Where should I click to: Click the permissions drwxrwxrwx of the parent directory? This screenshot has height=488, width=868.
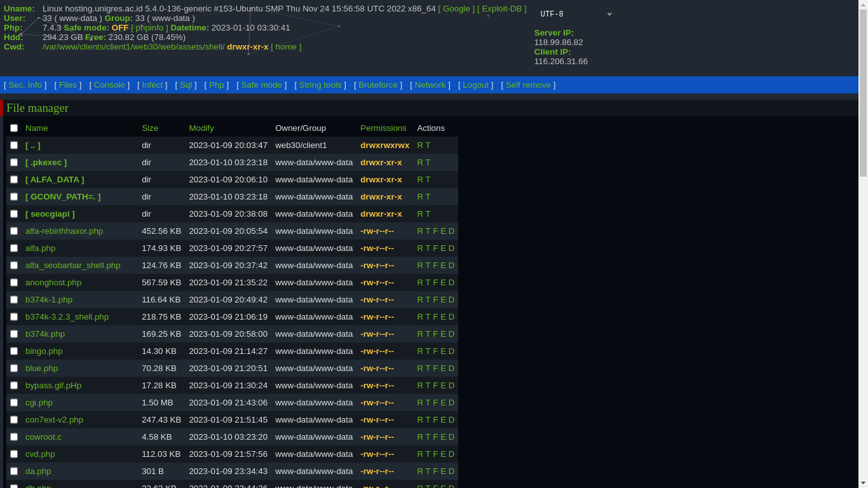(x=385, y=146)
